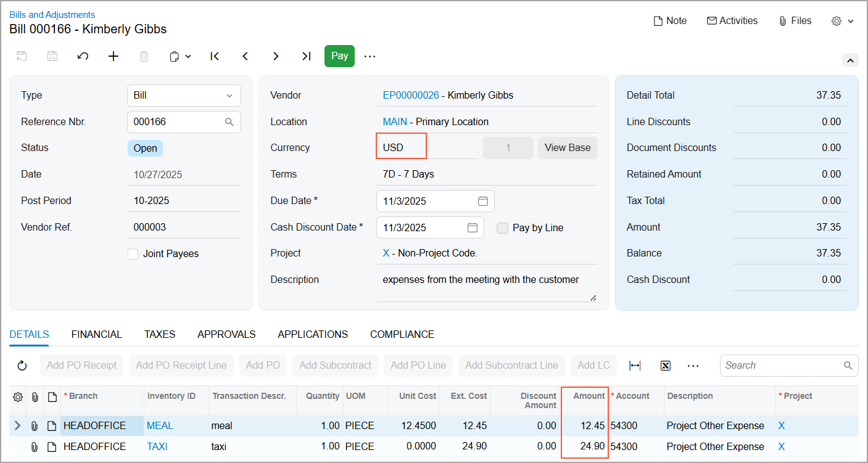This screenshot has width=868, height=463.
Task: Open attachments for the MEAL line
Action: [x=35, y=426]
